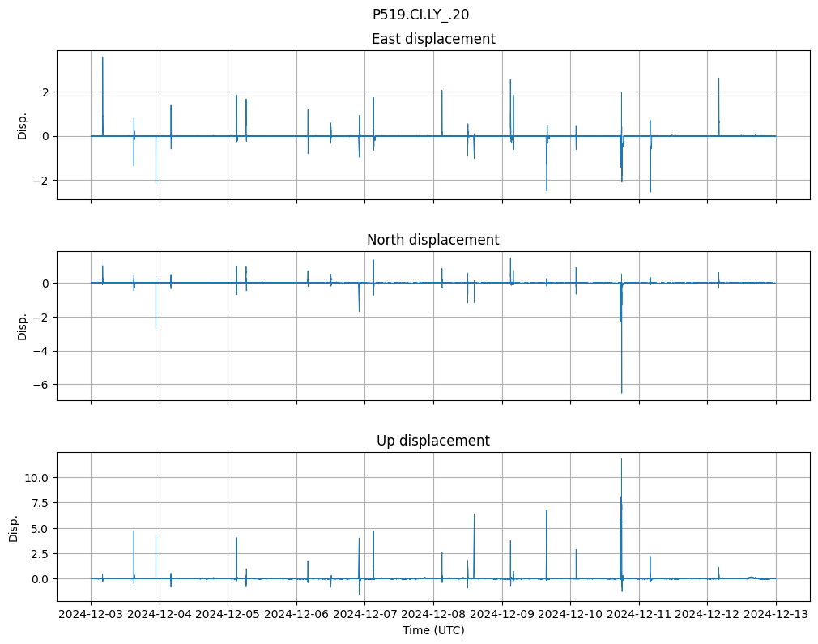818x644 pixels.
Task: Select the 2024-12-05 date tick label
Action: click(228, 616)
